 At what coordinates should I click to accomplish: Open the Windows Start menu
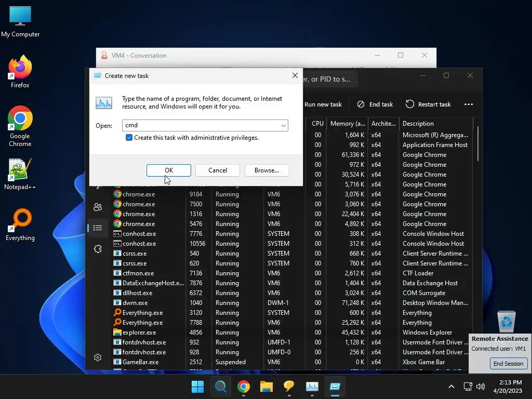(x=197, y=387)
